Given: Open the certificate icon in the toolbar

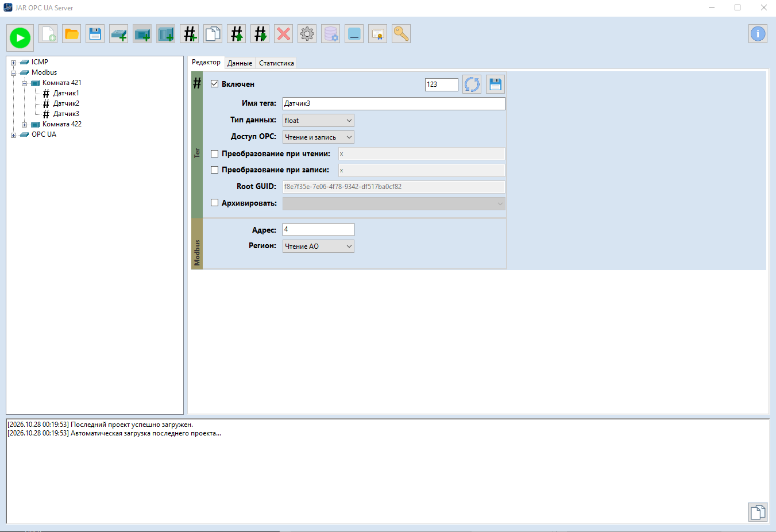Looking at the screenshot, I should point(378,34).
